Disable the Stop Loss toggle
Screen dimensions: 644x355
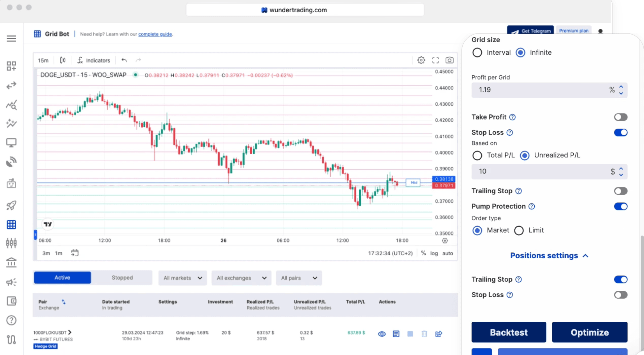point(621,132)
